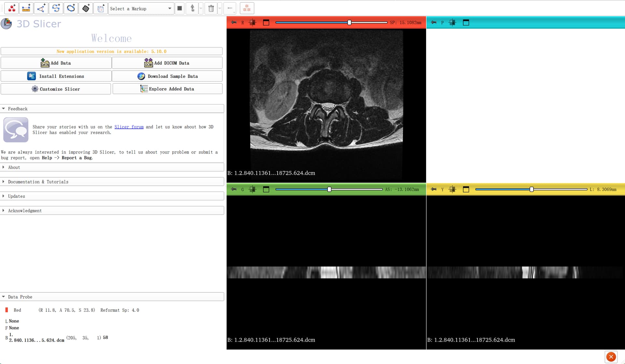Screen dimensions: 625x364
Task: Open the Select a Markup dropdown
Action: 141,8
